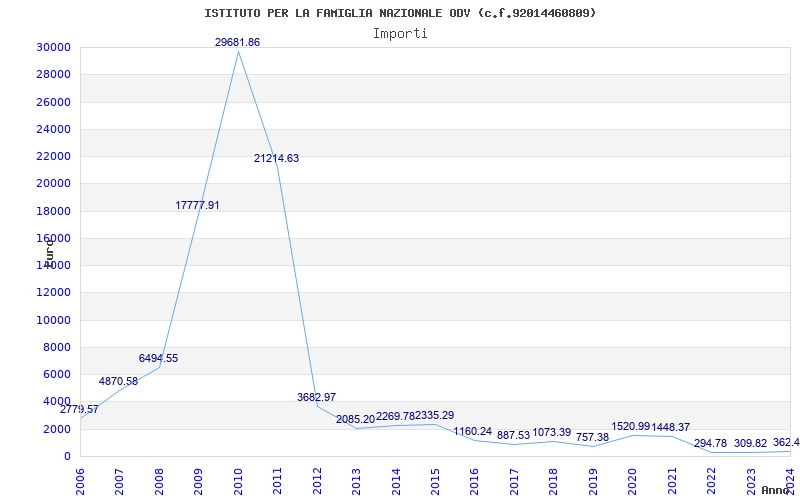Click the y-axis value 24000
This screenshot has width=800, height=500.
pos(54,129)
